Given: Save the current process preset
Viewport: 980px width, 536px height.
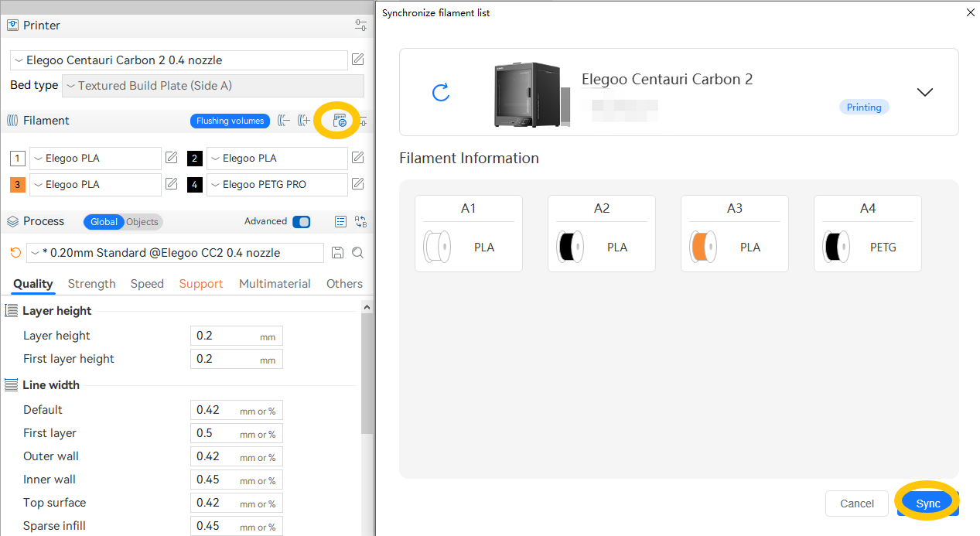Looking at the screenshot, I should [339, 253].
